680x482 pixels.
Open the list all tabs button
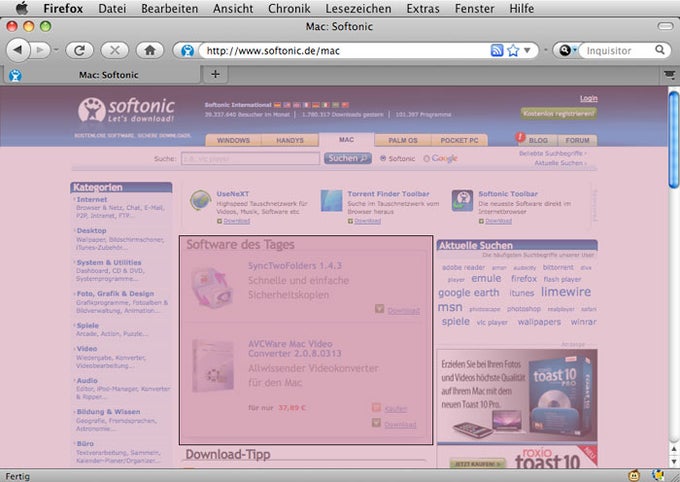pos(670,75)
